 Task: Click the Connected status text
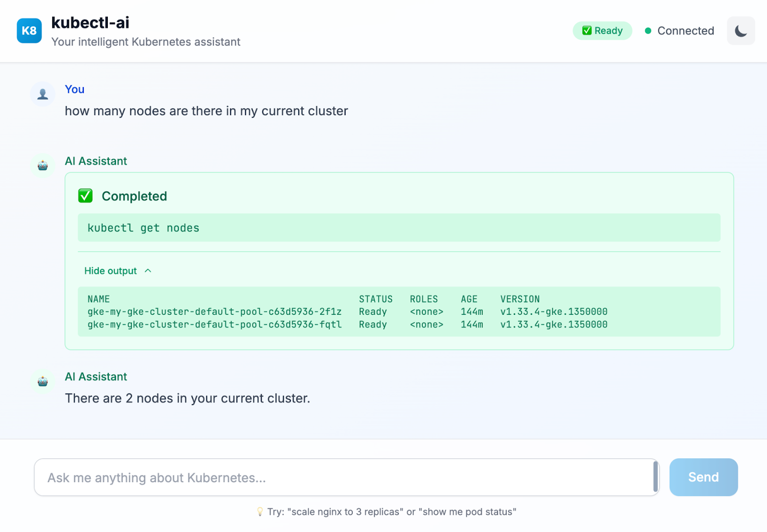coord(686,31)
